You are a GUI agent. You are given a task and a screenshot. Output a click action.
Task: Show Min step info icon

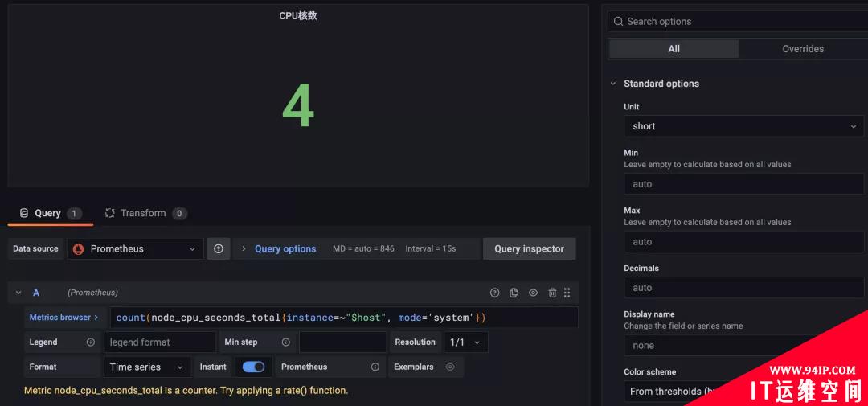click(285, 342)
